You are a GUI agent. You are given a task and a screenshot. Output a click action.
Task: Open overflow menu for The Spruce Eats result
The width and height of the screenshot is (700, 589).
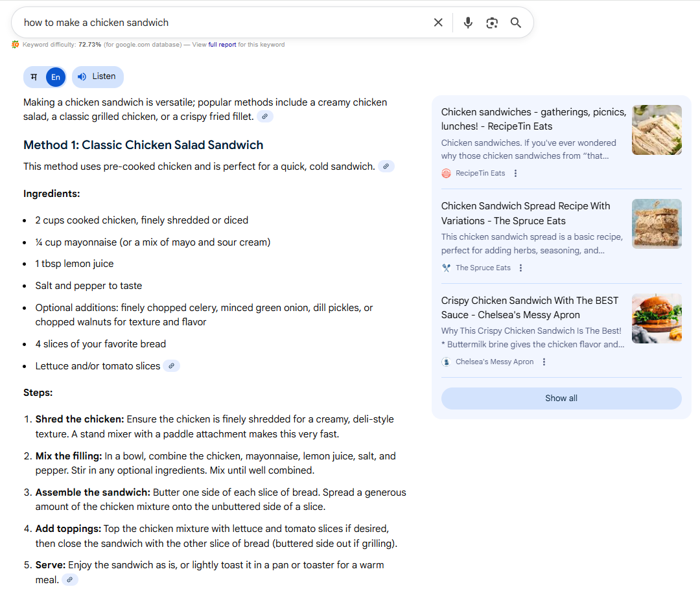[520, 267]
